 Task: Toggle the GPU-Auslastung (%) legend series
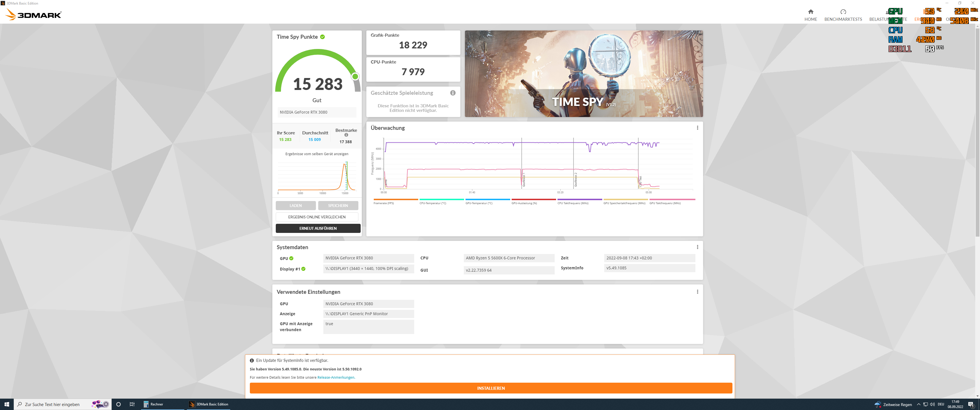pyautogui.click(x=524, y=203)
